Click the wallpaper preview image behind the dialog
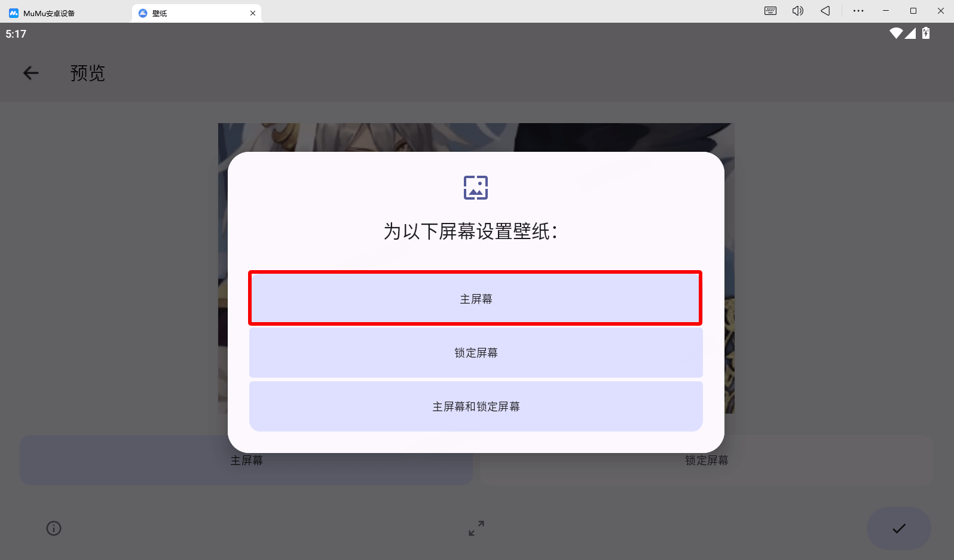954x560 pixels. (476, 137)
